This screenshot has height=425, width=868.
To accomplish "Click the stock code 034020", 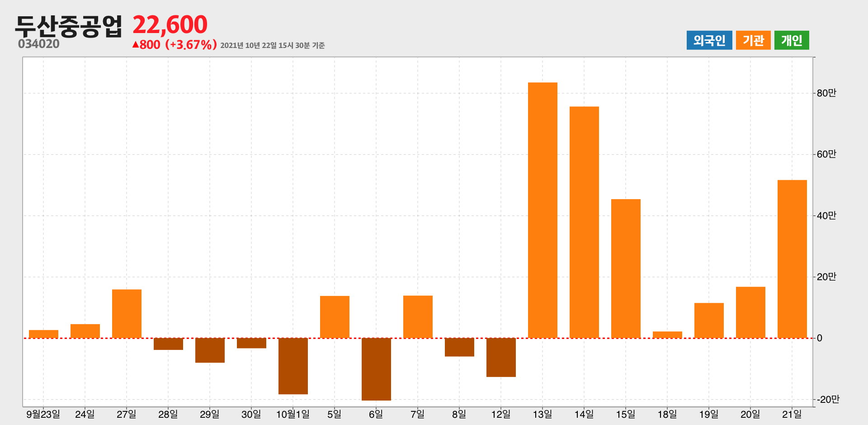I will point(39,44).
